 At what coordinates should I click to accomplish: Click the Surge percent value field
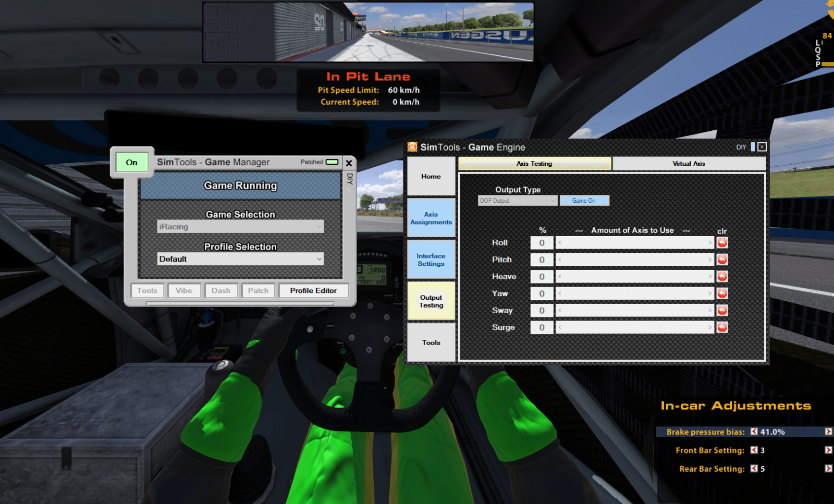point(542,327)
